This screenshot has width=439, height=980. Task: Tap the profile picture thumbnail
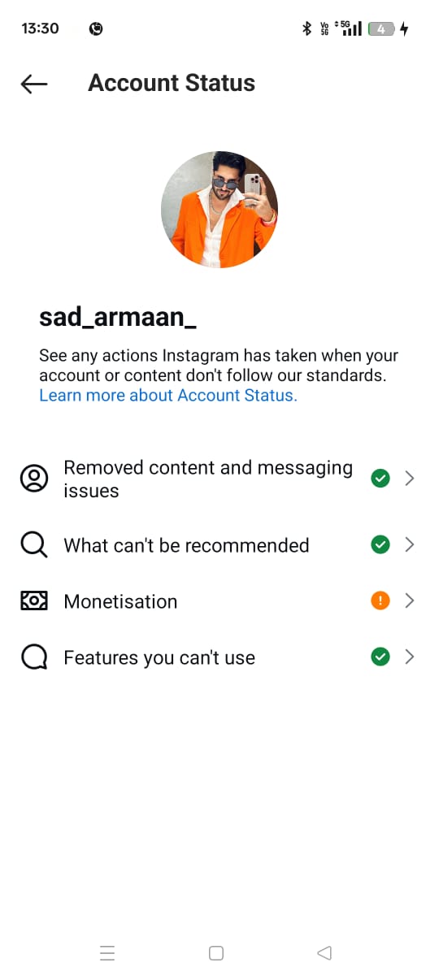[x=219, y=209]
